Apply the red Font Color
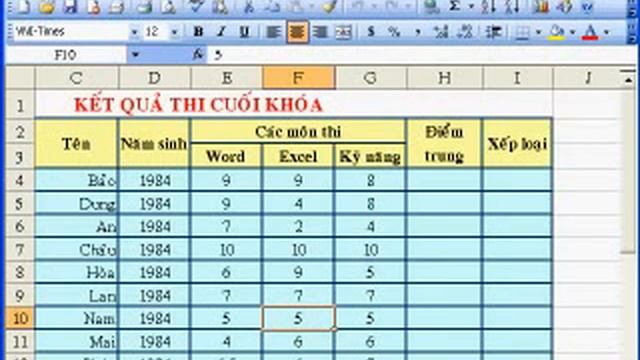This screenshot has width=640, height=360. pyautogui.click(x=591, y=32)
